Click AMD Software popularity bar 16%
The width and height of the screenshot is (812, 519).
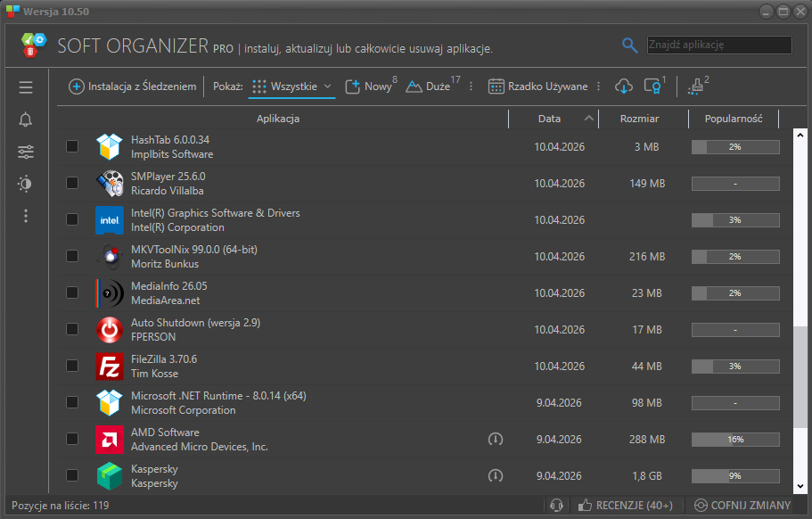[x=735, y=440]
